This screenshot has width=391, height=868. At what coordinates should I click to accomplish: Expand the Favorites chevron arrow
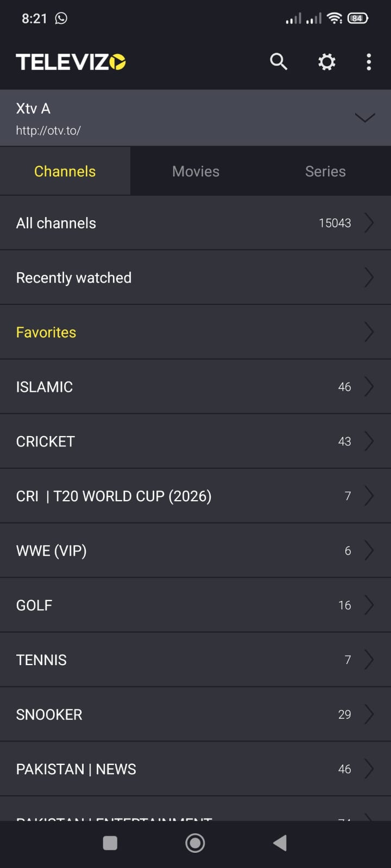(369, 332)
